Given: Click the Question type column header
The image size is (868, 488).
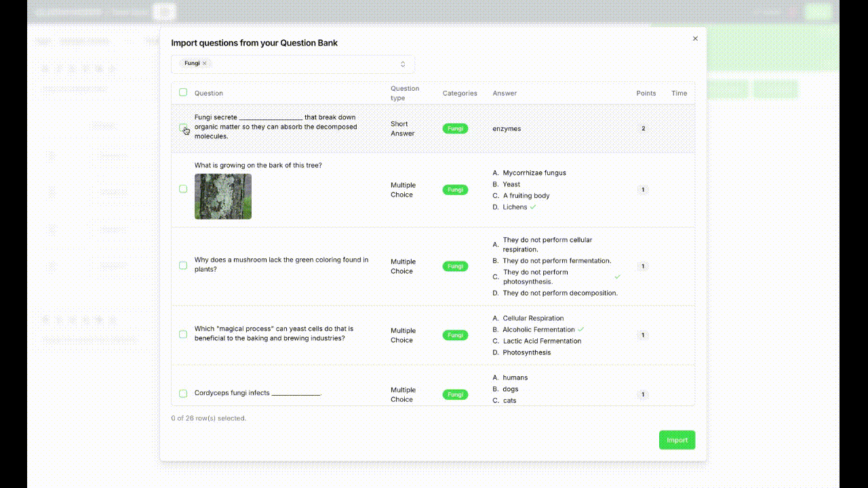Looking at the screenshot, I should pos(405,94).
